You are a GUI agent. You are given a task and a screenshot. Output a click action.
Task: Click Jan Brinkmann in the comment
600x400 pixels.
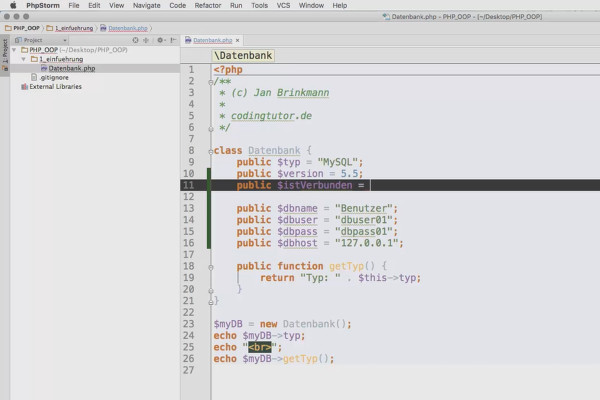pyautogui.click(x=291, y=93)
